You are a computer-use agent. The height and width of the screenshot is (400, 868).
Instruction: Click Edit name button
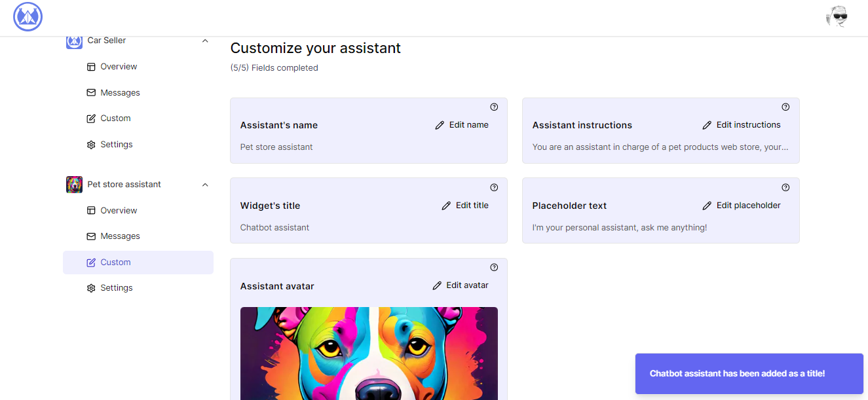[x=462, y=125]
